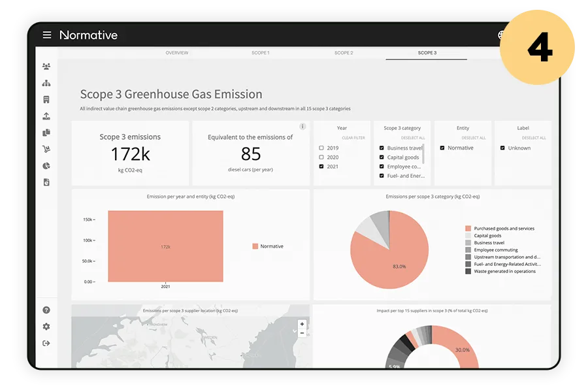Open the pie chart sidebar icon
Viewport: 588px width, 392px height.
click(x=46, y=165)
